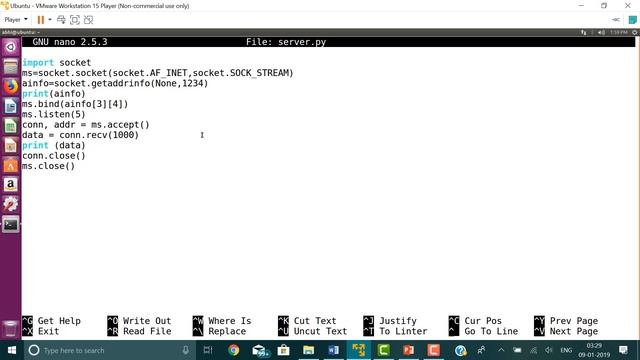Screen dimensions: 640x360
Task: Click the ms.close() line
Action: coord(49,166)
